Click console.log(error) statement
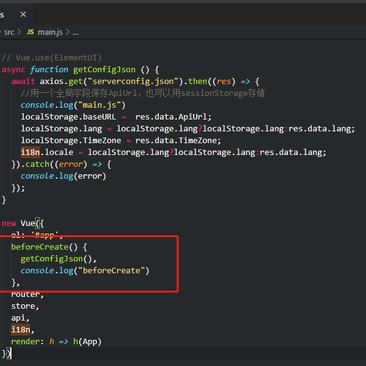The width and height of the screenshot is (366, 366). pos(63,176)
